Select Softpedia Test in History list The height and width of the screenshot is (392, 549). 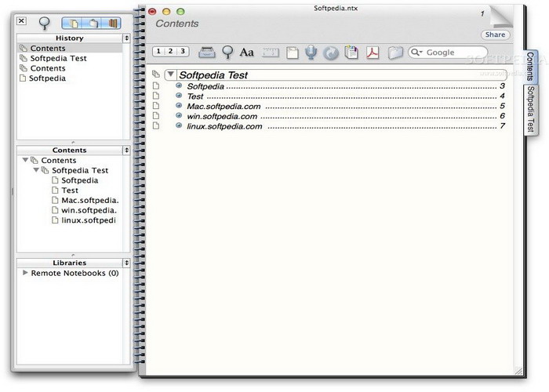pos(70,58)
